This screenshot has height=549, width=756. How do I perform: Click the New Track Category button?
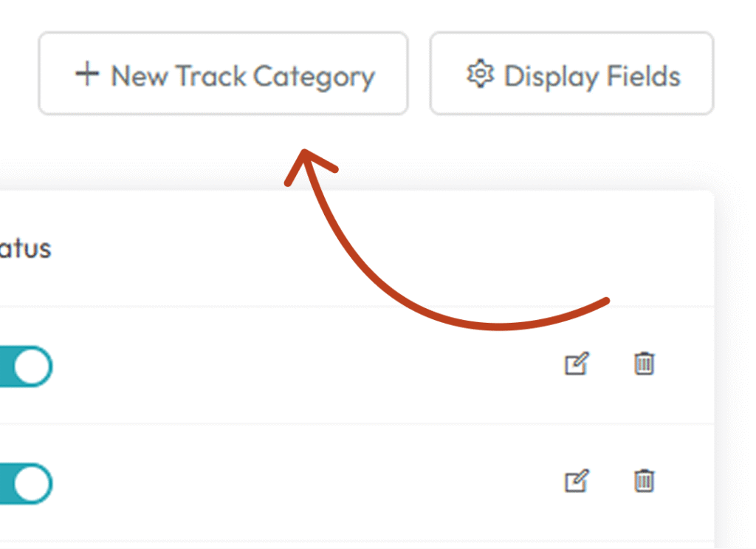pos(223,73)
